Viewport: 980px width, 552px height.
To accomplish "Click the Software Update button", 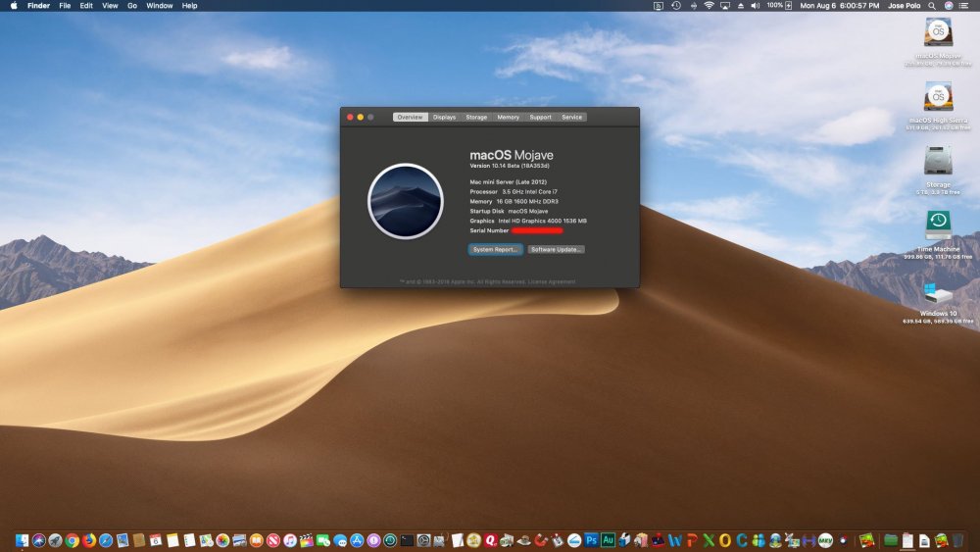I will click(x=557, y=249).
